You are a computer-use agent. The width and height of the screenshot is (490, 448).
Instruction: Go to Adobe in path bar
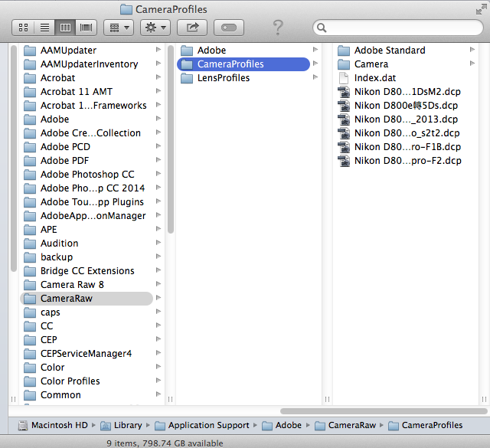[x=282, y=425]
